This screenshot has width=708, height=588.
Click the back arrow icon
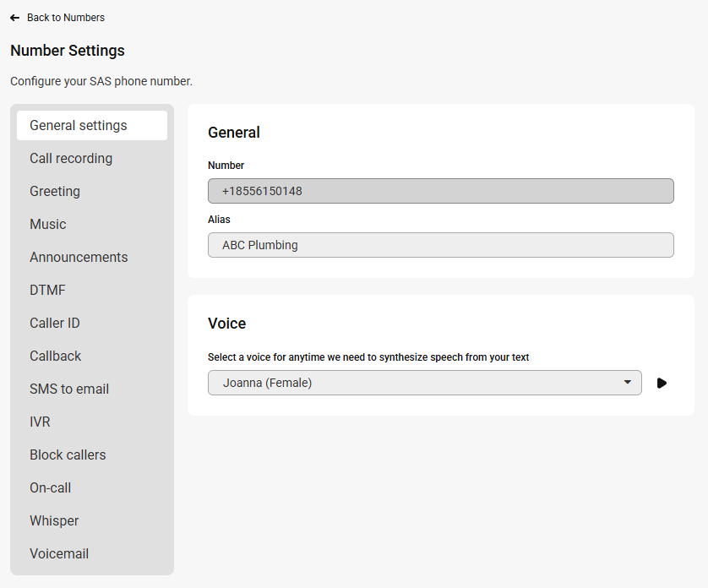pyautogui.click(x=15, y=18)
